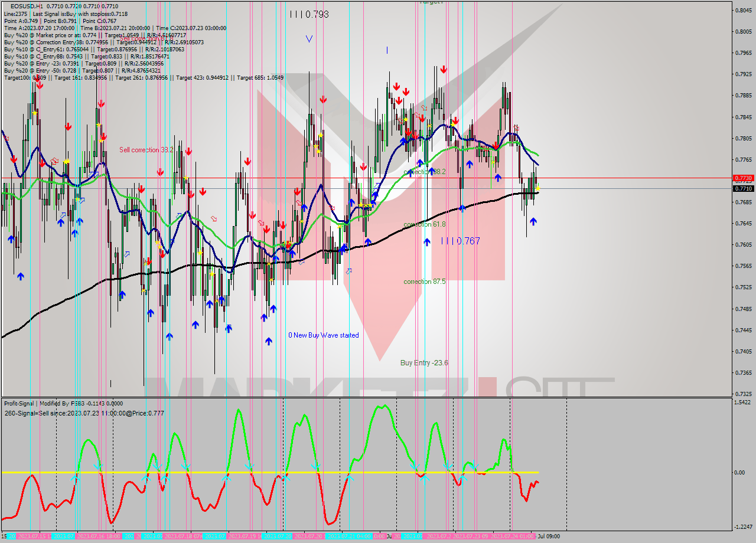The height and width of the screenshot is (543, 756).
Task: Click the 0.7445 price axis value
Action: click(x=743, y=330)
